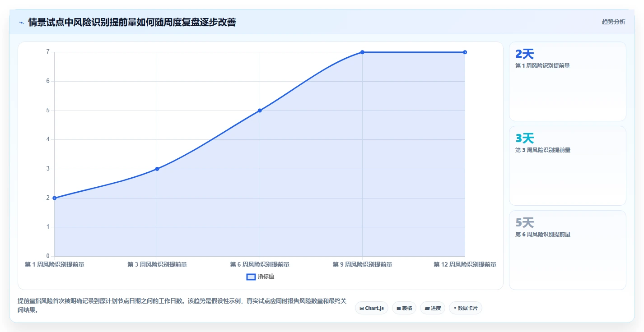Select the 表格 tag chip
This screenshot has height=332, width=644.
click(x=404, y=308)
